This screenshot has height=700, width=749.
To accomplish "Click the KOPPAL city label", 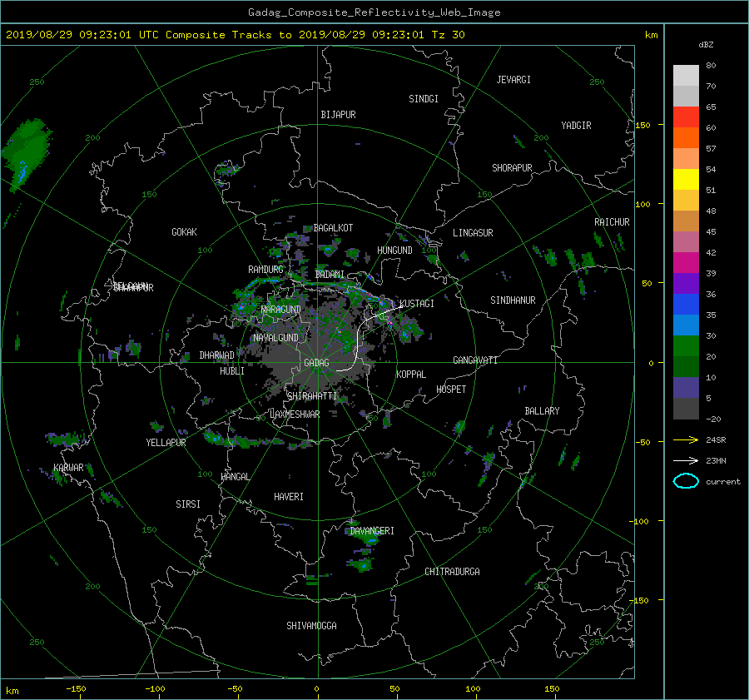I will point(411,374).
